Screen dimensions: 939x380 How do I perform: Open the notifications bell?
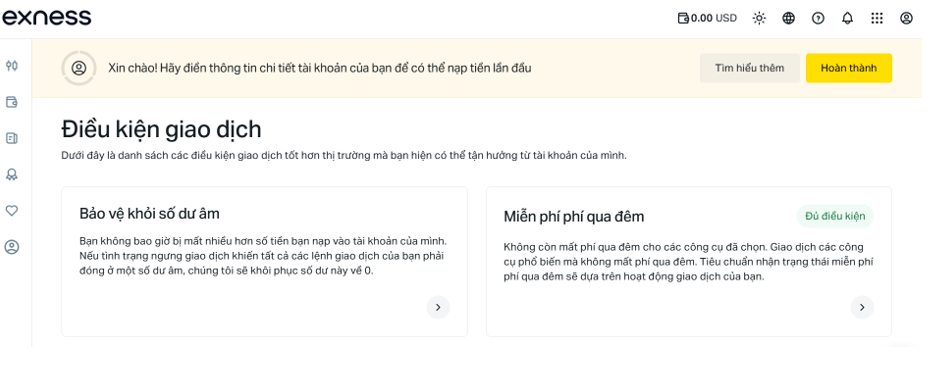(x=847, y=18)
